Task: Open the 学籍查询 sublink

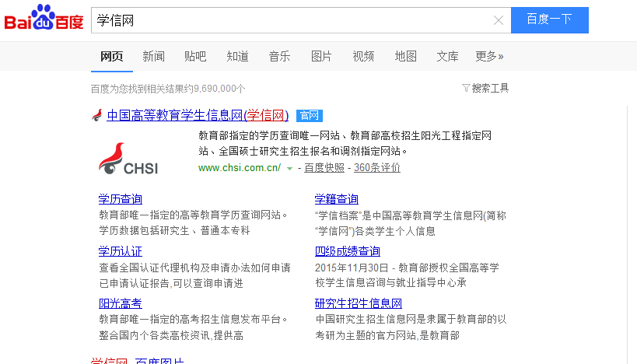Action: coord(336,199)
